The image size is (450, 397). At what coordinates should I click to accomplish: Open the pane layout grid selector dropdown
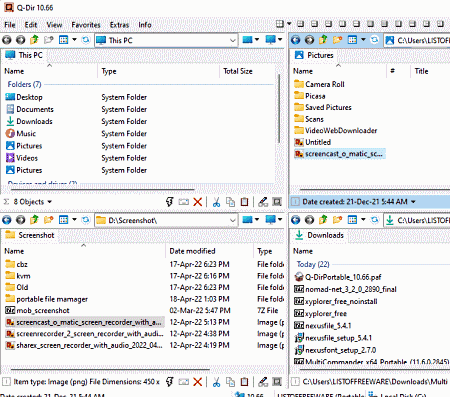coord(289,24)
